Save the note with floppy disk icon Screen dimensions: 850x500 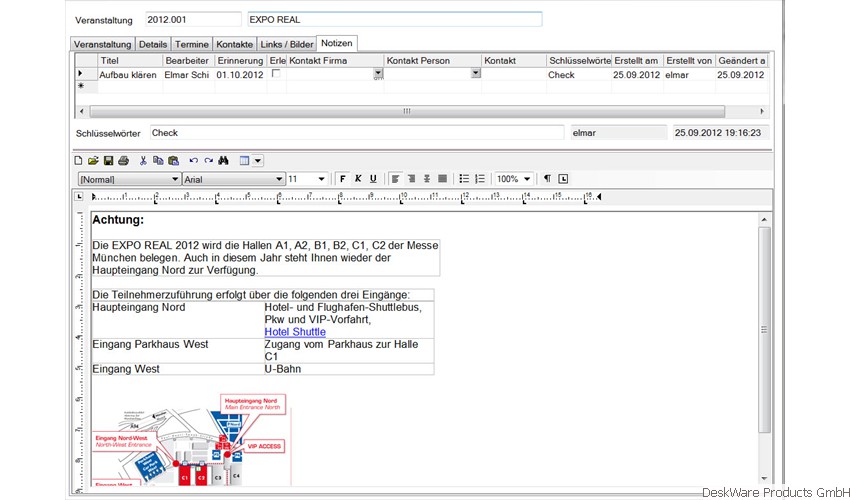(x=108, y=161)
